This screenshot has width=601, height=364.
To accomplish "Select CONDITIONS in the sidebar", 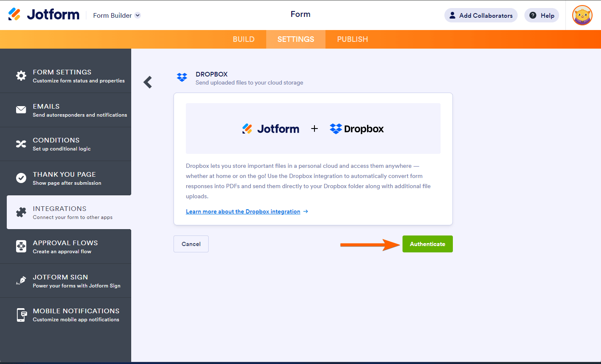I will click(66, 144).
